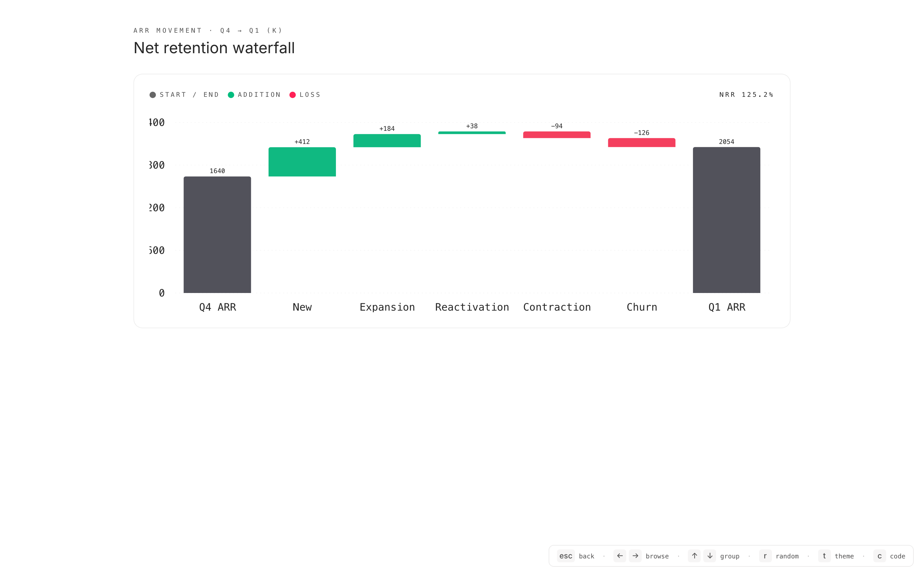Click the Start / End legend dot
The width and height of the screenshot is (924, 577).
[153, 95]
